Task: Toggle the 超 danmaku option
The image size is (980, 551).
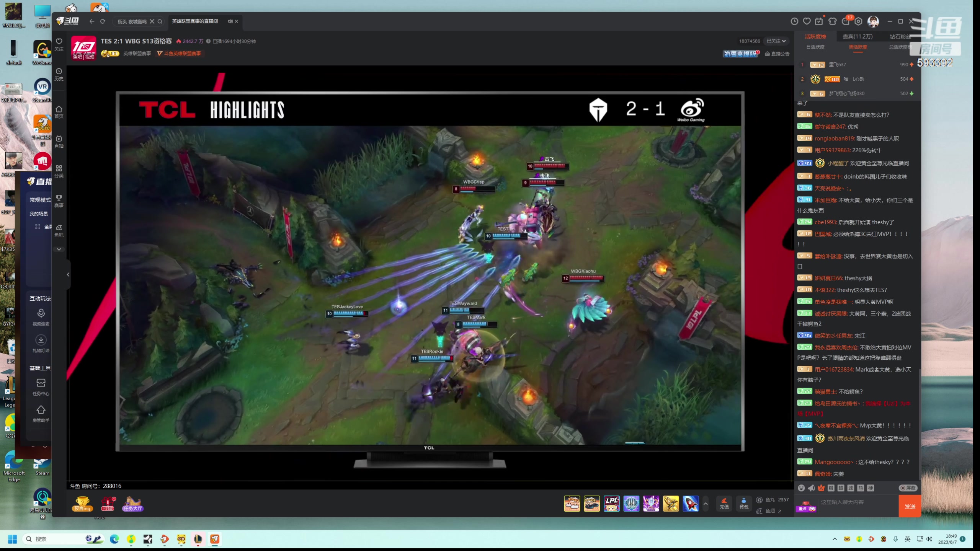Action: pos(841,488)
